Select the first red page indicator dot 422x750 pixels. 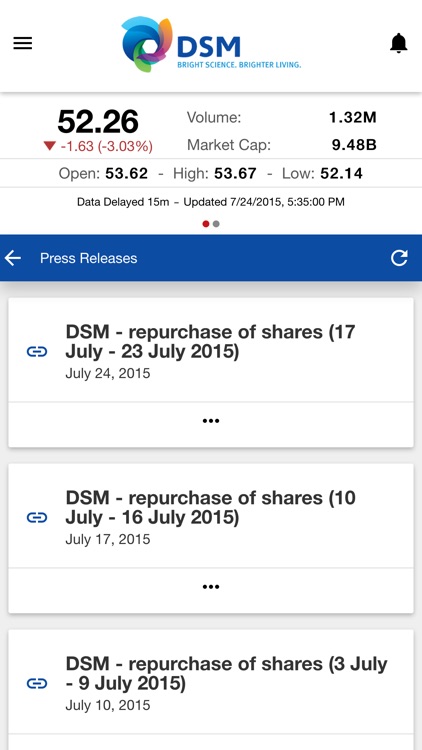point(206,224)
